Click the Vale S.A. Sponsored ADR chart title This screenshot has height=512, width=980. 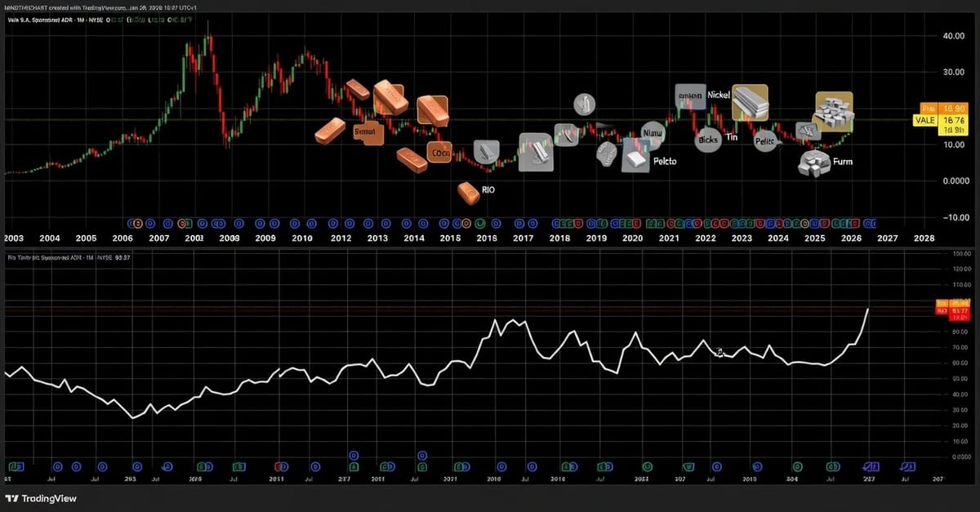[x=49, y=19]
